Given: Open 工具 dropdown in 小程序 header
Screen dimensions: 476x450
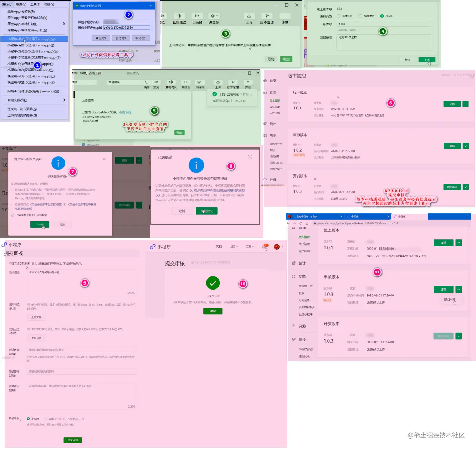Looking at the screenshot, I should pyautogui.click(x=250, y=247).
